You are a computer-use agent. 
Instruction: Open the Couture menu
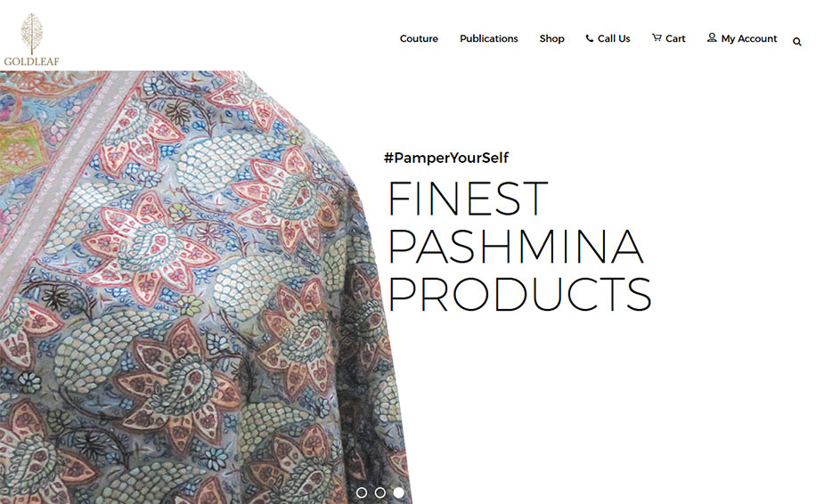coord(419,38)
